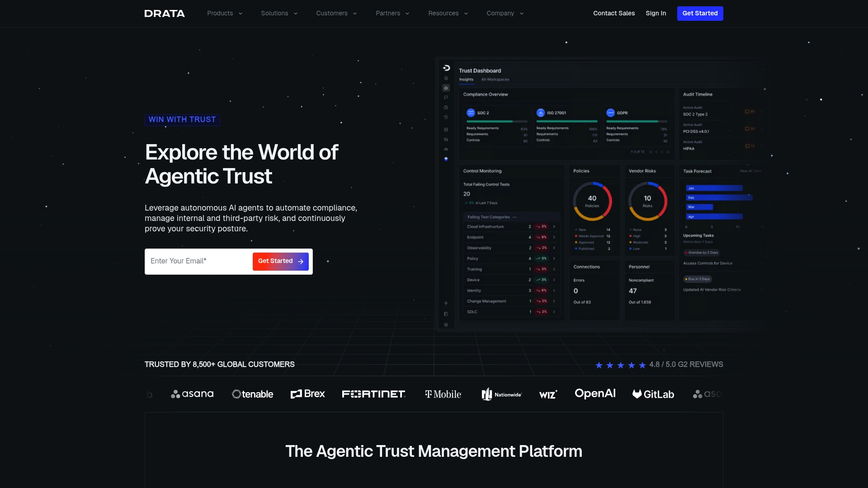
Task: Expand the Endpoint row arrow
Action: point(554,237)
